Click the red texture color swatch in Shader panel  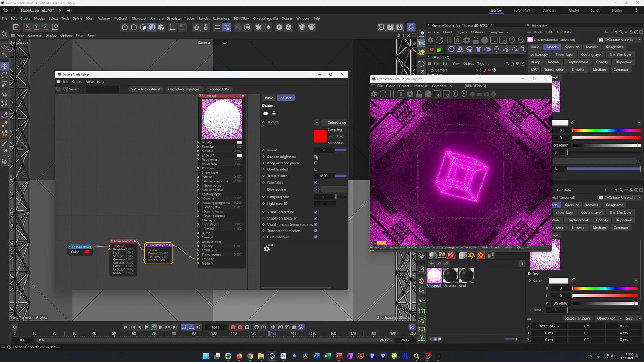[x=320, y=136]
